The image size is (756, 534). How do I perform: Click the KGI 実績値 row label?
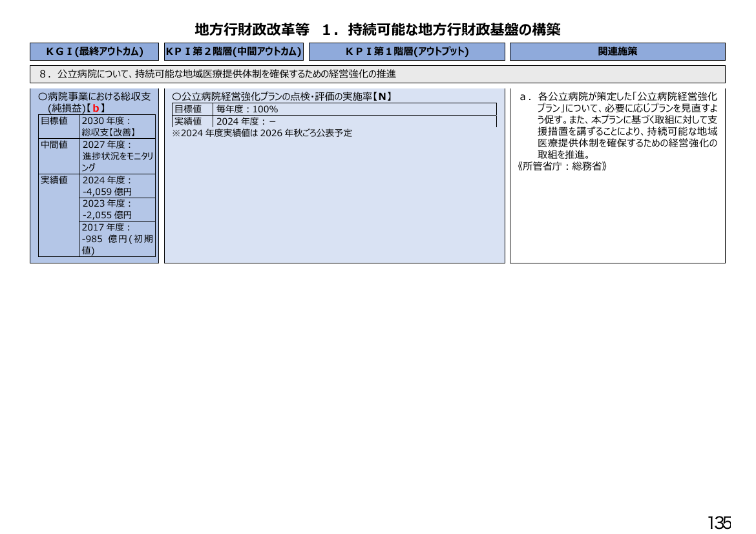[59, 215]
